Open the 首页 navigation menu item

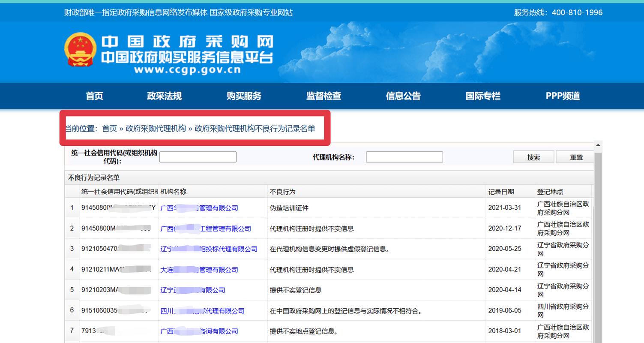94,96
